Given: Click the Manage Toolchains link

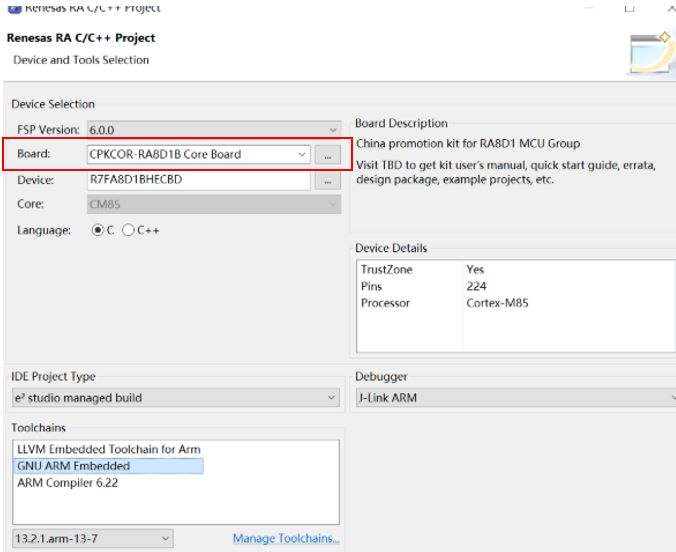Looking at the screenshot, I should tap(286, 538).
